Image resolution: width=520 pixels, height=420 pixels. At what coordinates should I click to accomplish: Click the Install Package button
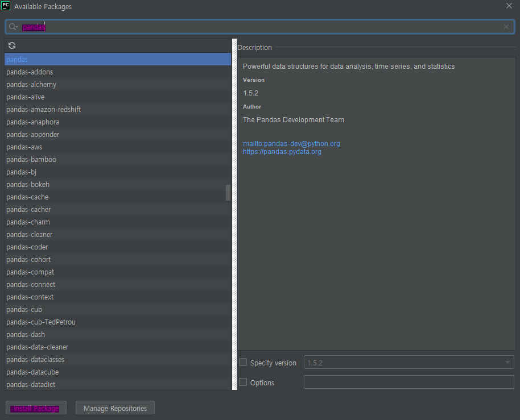(36, 407)
